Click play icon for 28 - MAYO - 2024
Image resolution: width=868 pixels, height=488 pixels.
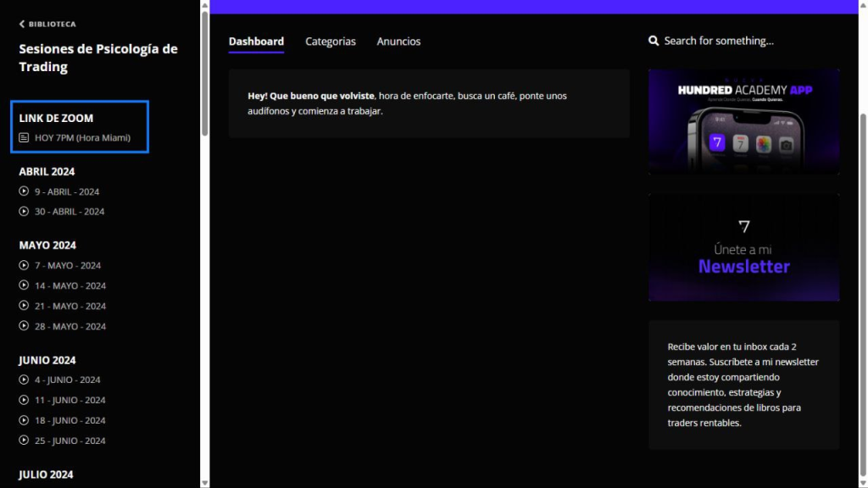pos(25,326)
